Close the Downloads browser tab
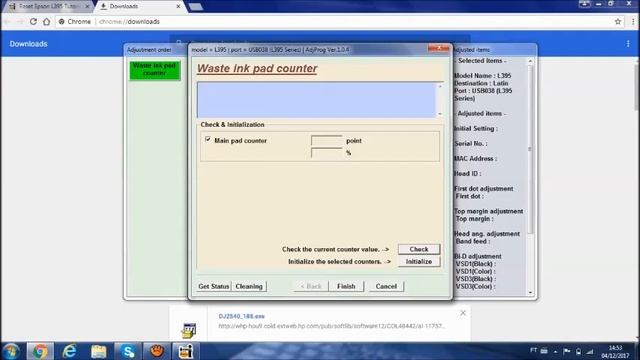Viewport: 640px width, 360px height. click(178, 6)
